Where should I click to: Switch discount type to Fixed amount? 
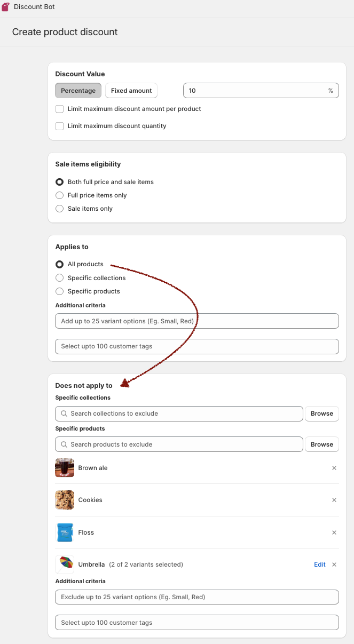click(131, 91)
